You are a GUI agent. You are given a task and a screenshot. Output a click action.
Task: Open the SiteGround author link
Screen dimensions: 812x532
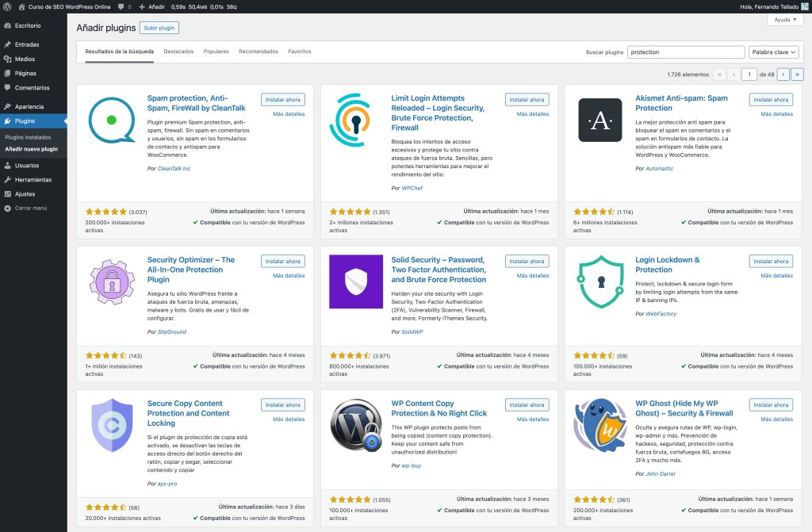tap(172, 332)
